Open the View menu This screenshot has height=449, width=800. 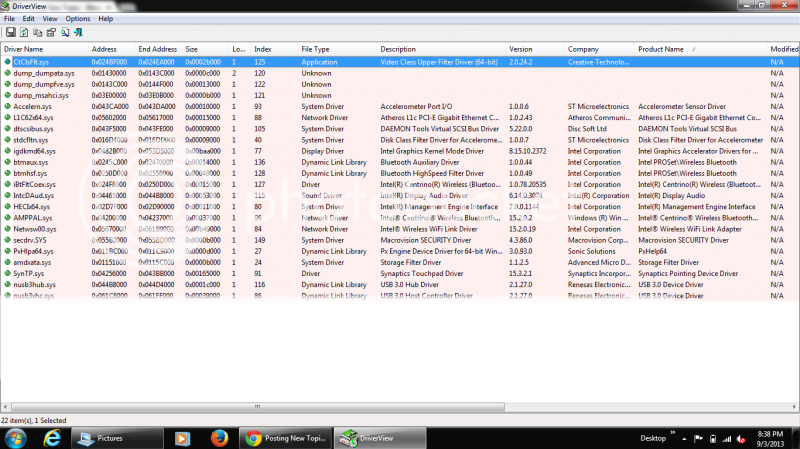tap(51, 19)
